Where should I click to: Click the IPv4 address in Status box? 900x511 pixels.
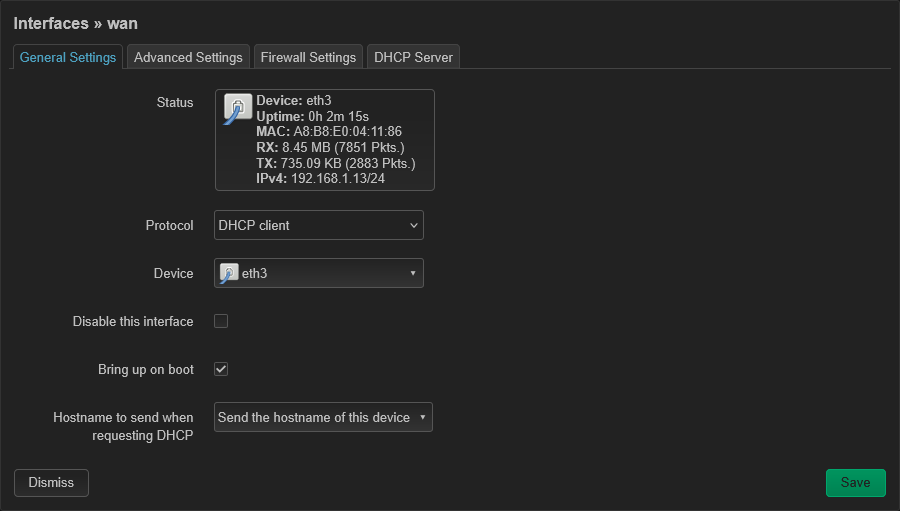(338, 179)
